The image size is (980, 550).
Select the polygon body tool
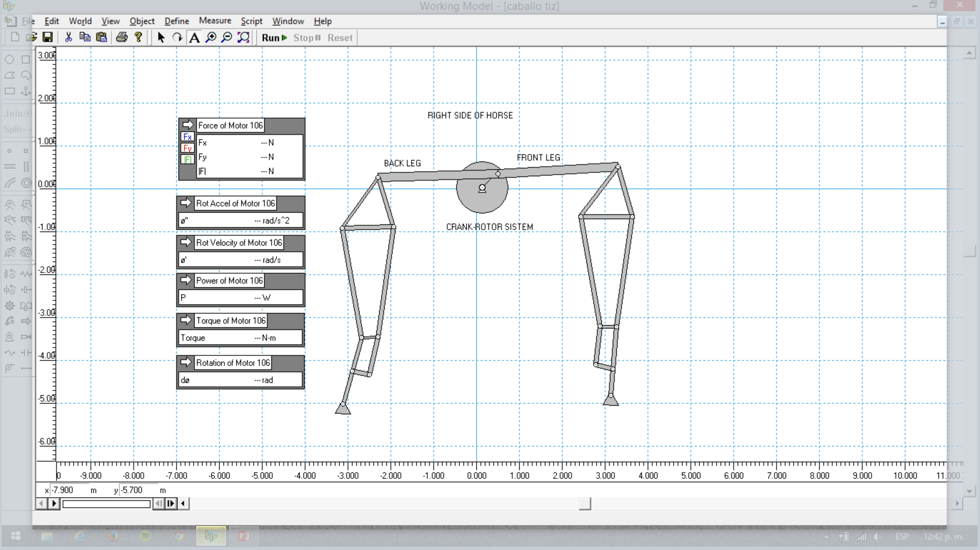(10, 75)
